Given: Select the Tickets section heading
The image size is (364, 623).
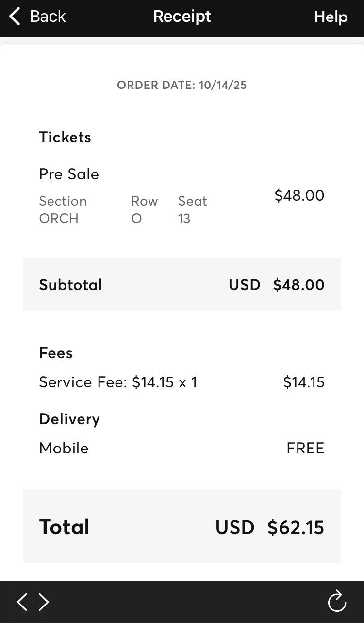Looking at the screenshot, I should 65,137.
